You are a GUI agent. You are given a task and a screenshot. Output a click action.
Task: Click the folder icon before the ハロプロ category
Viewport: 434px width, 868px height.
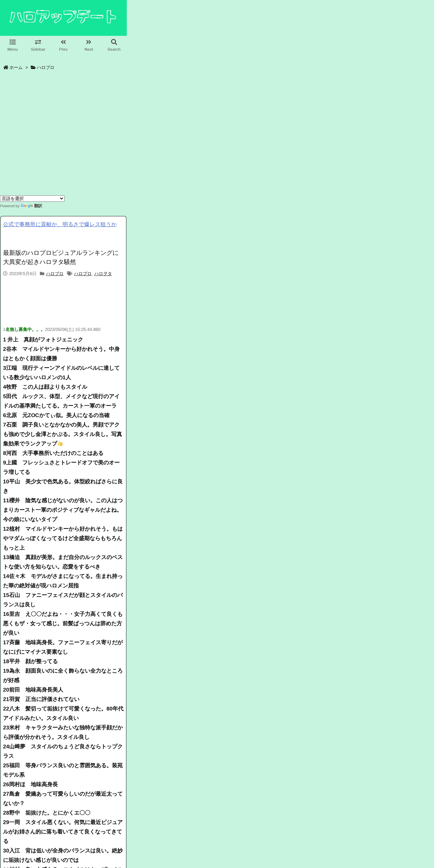[x=42, y=274]
